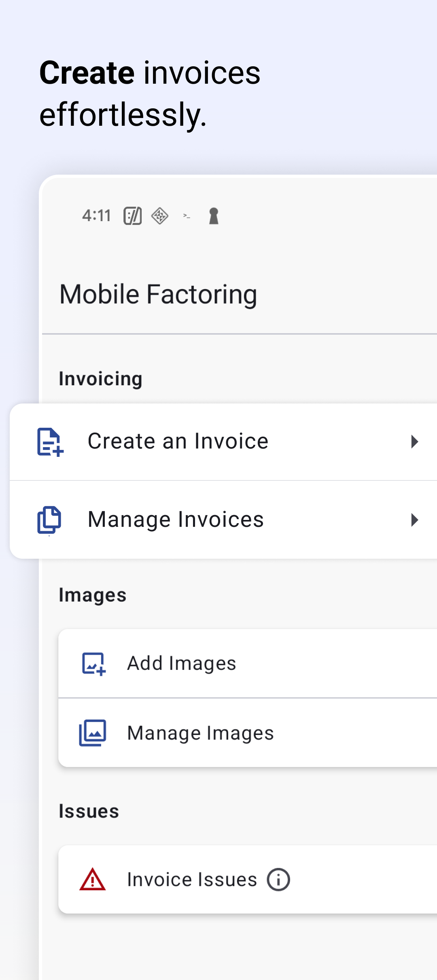This screenshot has width=437, height=980.
Task: Expand the Manage Invoices arrow
Action: pos(415,520)
